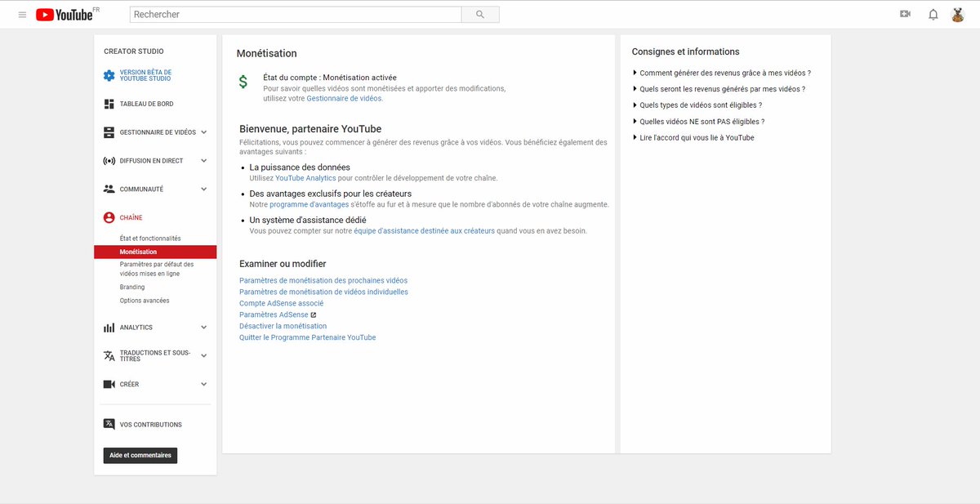
Task: Click the Creator Studio heading
Action: 134,51
